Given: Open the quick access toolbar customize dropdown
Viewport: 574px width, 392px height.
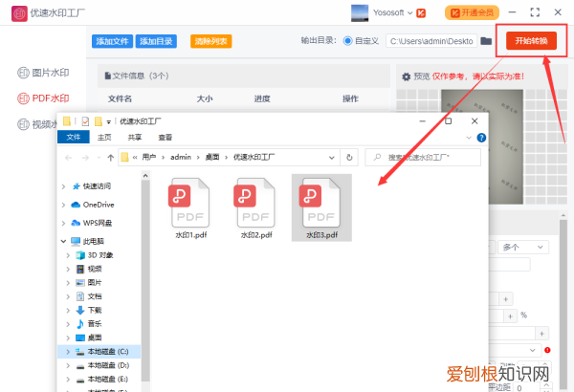Looking at the screenshot, I should coord(109,121).
